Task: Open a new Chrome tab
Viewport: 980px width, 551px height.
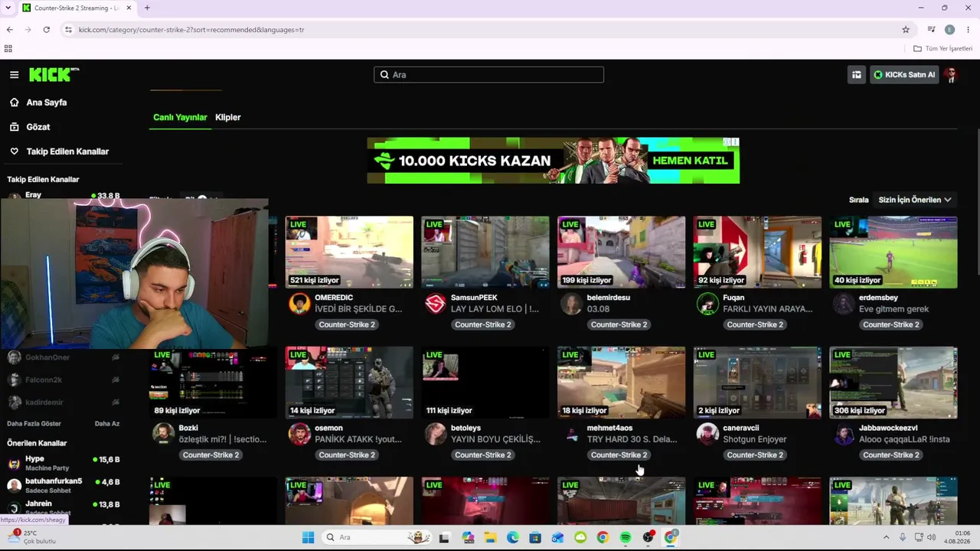Action: coord(147,8)
